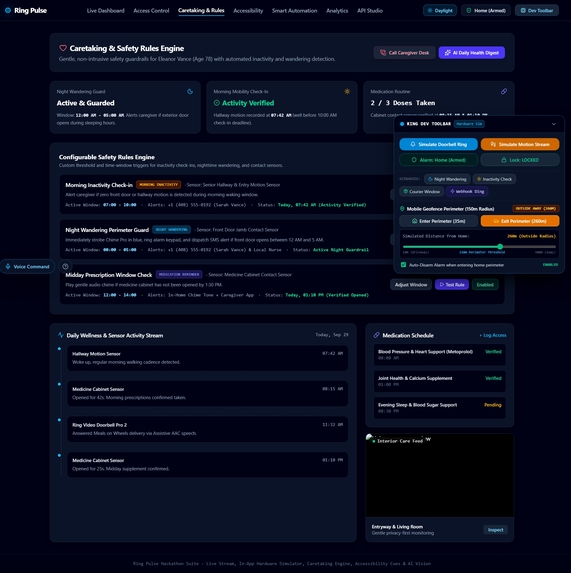Toggle the Dev Toolbar button in the header

[537, 11]
